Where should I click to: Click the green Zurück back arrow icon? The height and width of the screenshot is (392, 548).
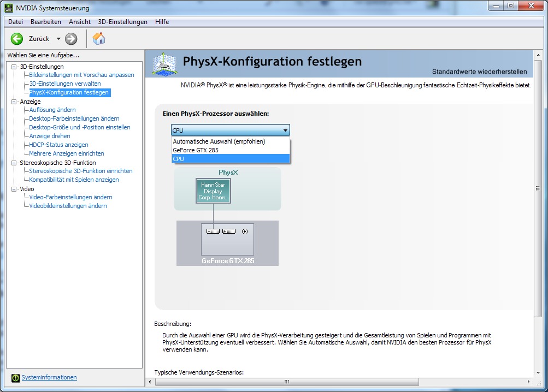point(17,39)
